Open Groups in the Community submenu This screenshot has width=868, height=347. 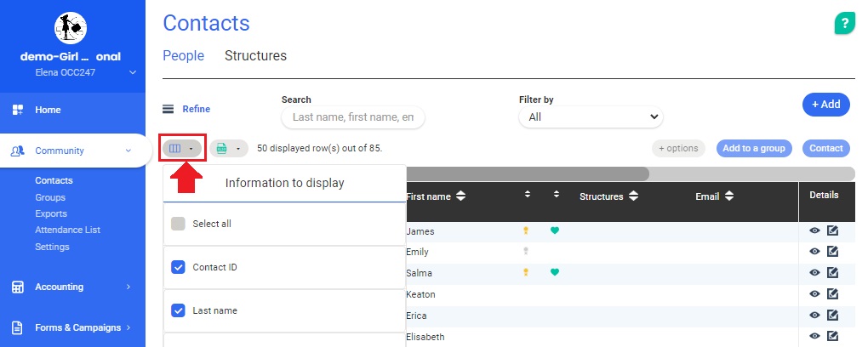(50, 197)
